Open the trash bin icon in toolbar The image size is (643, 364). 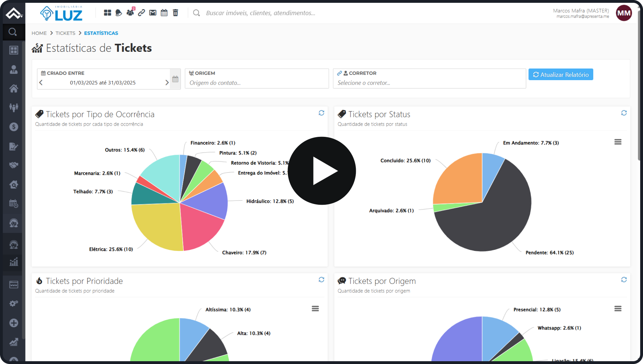click(x=175, y=13)
